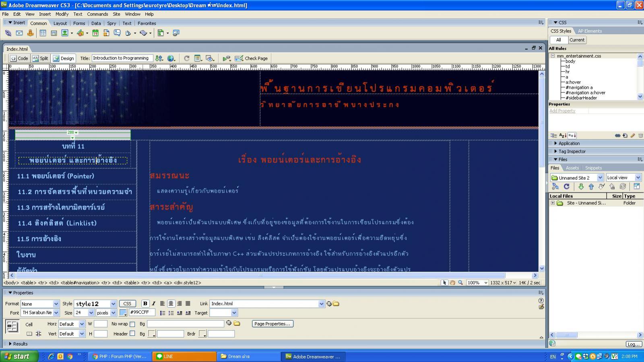Refresh the Files panel

coord(566,186)
